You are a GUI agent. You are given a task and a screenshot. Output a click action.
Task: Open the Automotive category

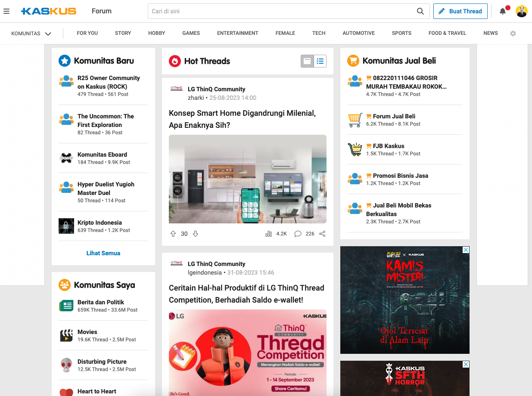359,33
